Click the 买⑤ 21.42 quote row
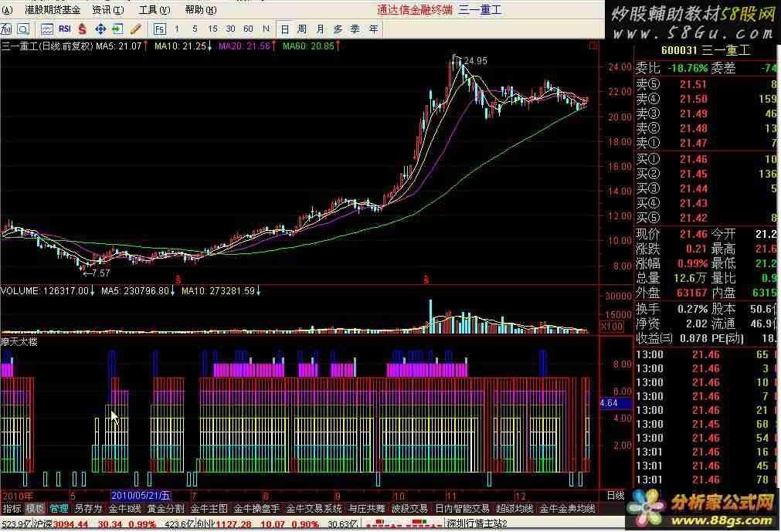This screenshot has height=532, width=781. tap(706, 218)
